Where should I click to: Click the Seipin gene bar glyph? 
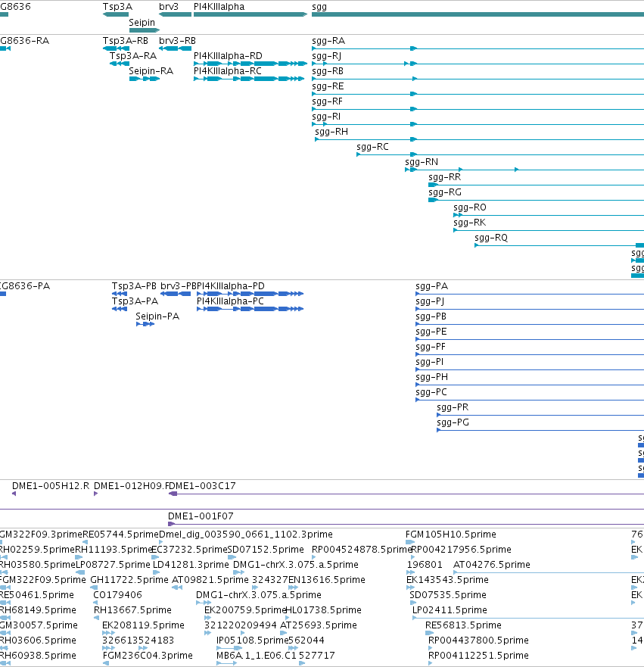tap(145, 30)
